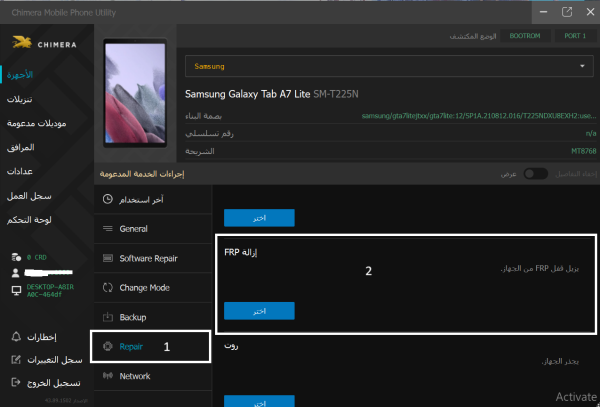
Task: Select the Software Repair tab
Action: (x=153, y=258)
